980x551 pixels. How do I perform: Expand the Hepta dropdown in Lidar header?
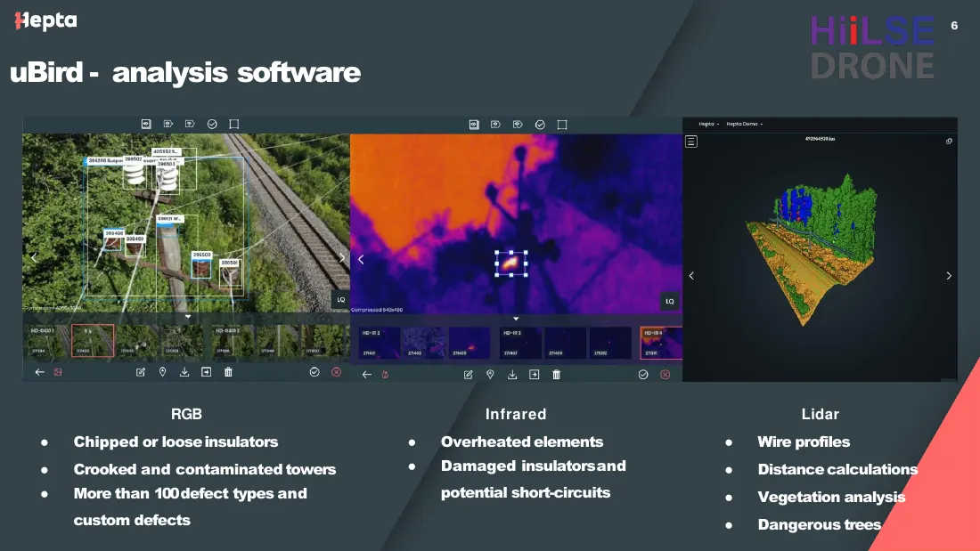[x=709, y=124]
